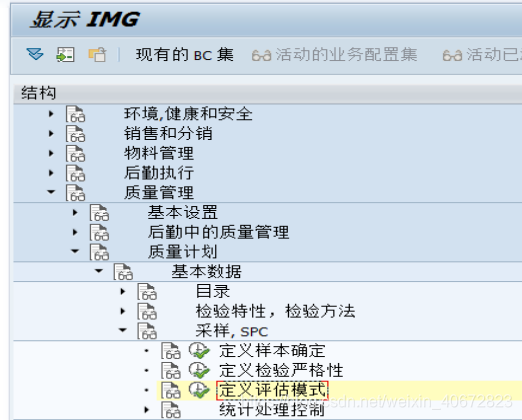Collapse the 采样, SPC node

123,330
